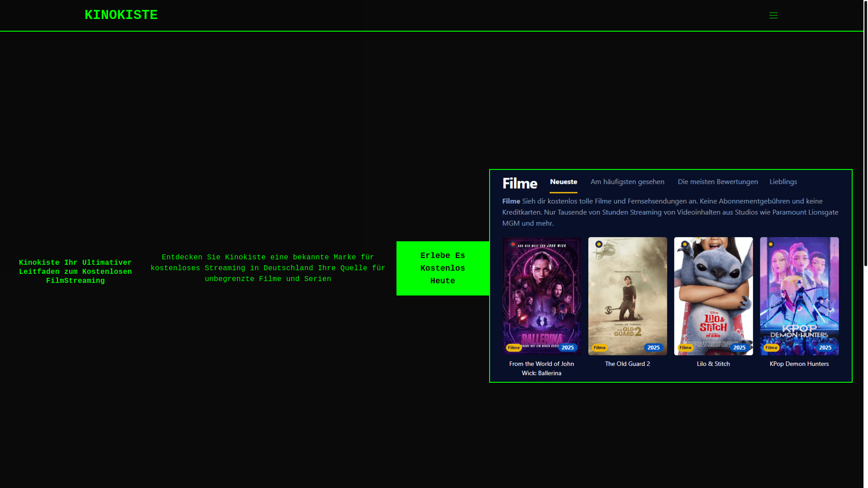This screenshot has width=868, height=488.
Task: Open the Ballerina movie poster
Action: pos(542,296)
